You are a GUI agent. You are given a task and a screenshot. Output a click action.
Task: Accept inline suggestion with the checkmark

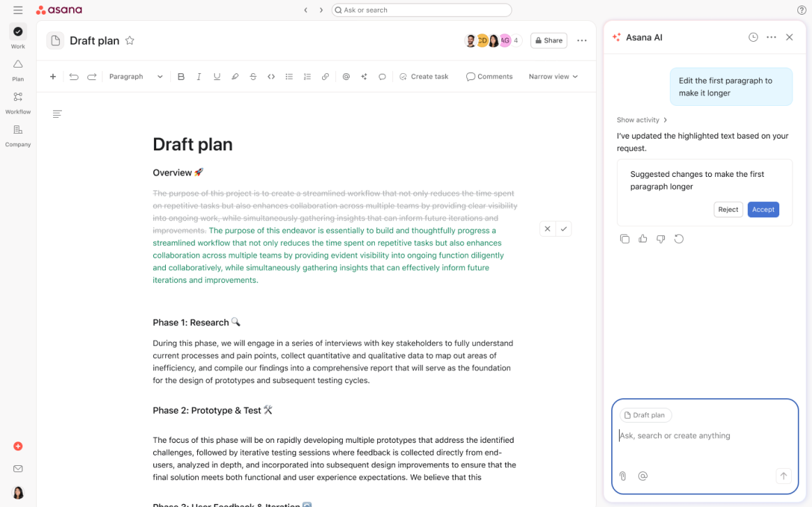coord(563,228)
